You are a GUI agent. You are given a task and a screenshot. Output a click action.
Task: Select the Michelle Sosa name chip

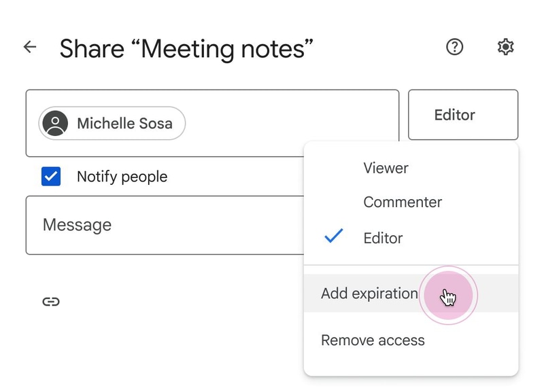pyautogui.click(x=124, y=124)
